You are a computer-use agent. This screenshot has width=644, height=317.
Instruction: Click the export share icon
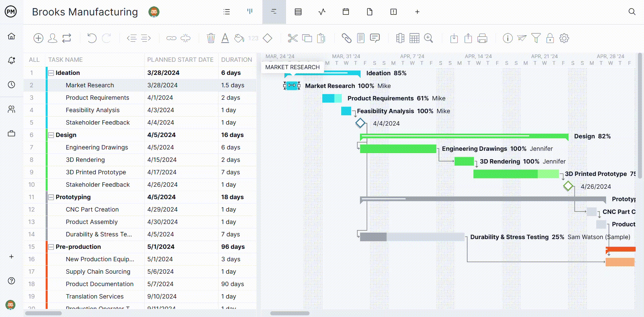coord(468,38)
